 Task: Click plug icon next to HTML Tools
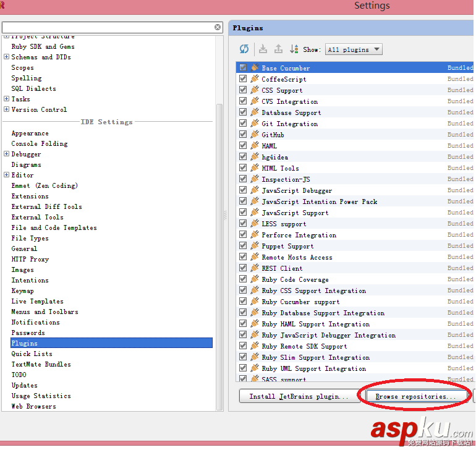tap(255, 168)
